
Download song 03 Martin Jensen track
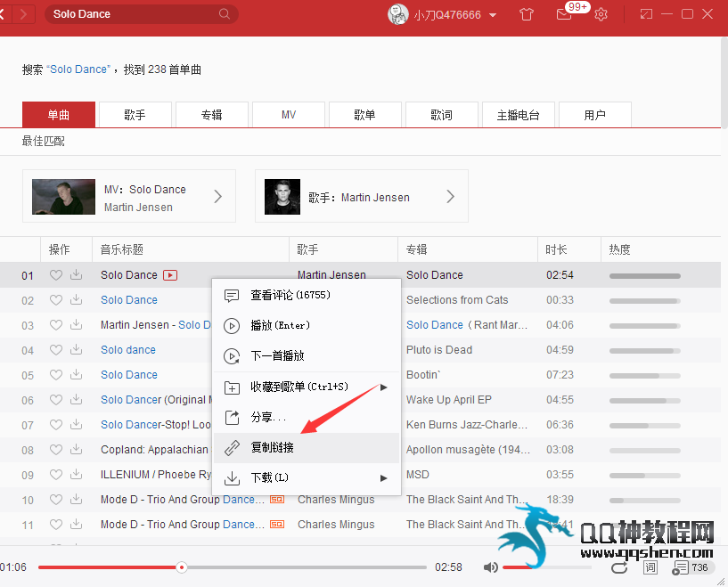pos(76,325)
